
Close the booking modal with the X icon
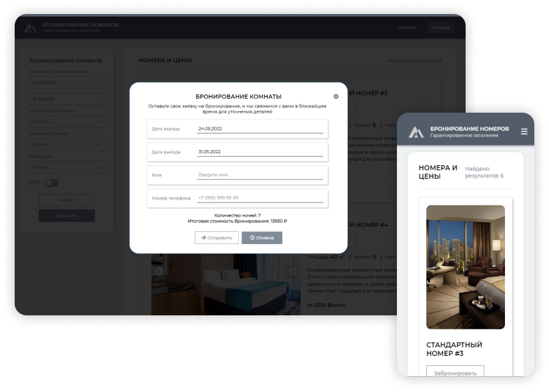pyautogui.click(x=336, y=96)
